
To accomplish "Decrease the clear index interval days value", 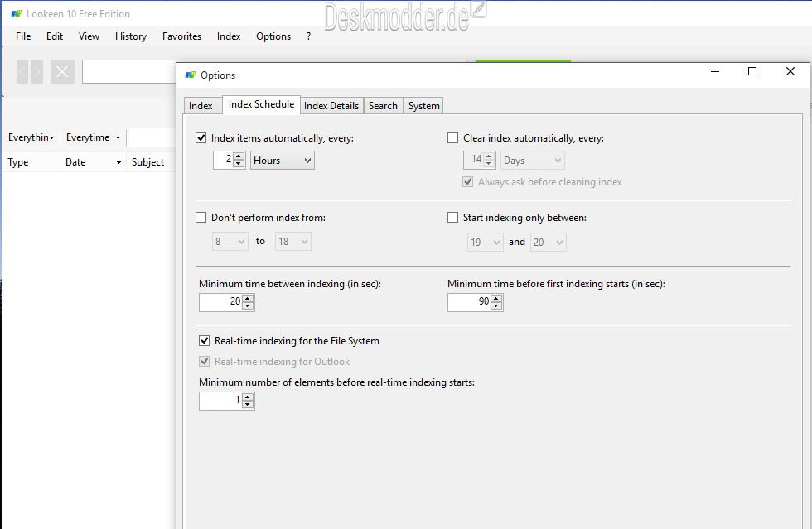I will pos(488,164).
